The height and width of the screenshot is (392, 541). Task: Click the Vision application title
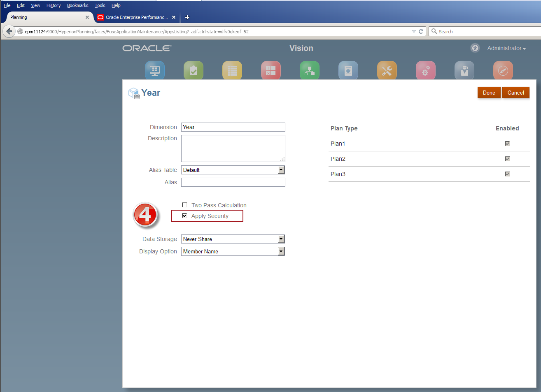coord(301,48)
